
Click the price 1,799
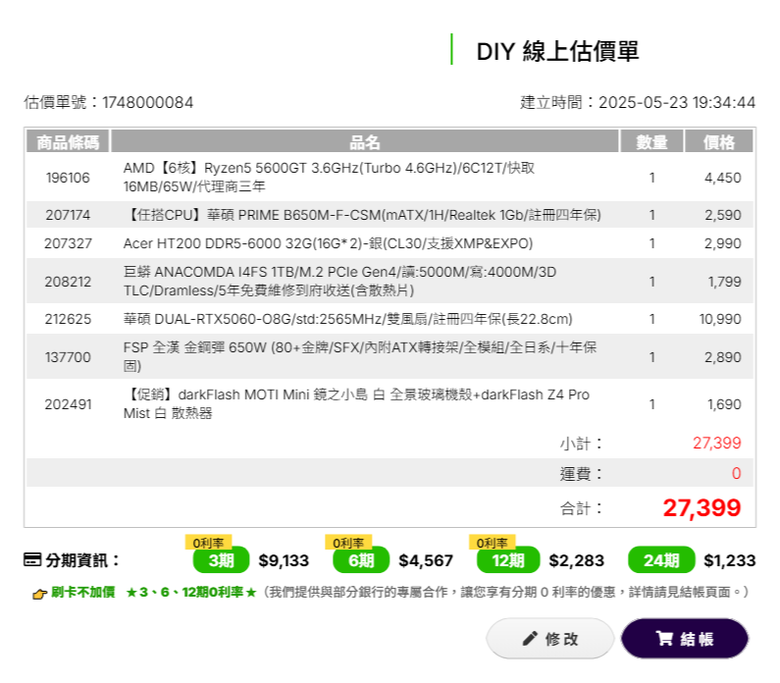pyautogui.click(x=724, y=282)
